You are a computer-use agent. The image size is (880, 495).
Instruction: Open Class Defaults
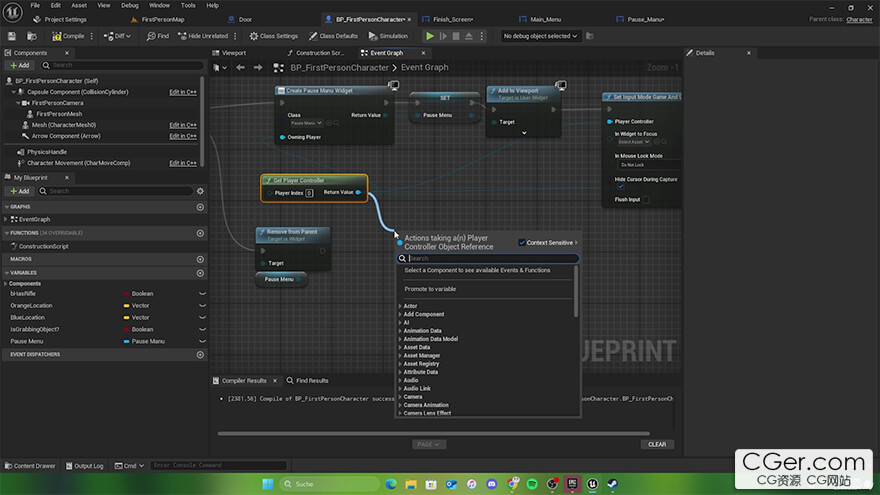(333, 36)
